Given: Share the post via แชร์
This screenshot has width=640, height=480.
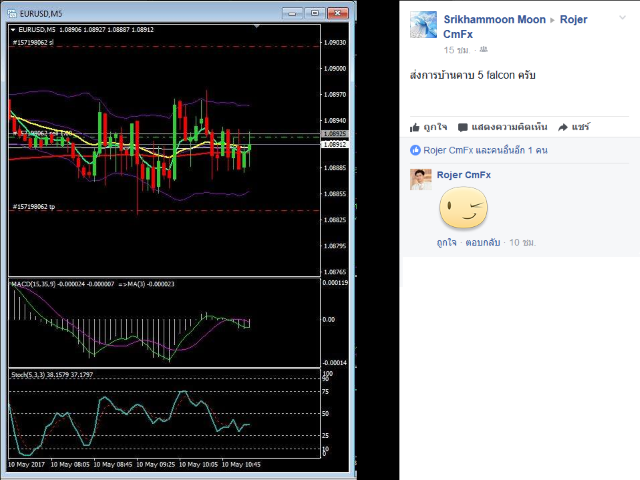Looking at the screenshot, I should click(573, 127).
